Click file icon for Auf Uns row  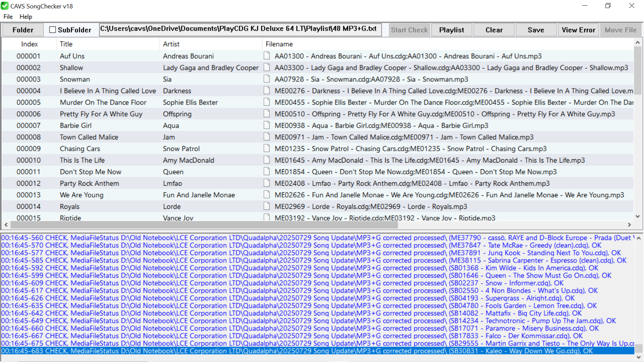tap(267, 56)
